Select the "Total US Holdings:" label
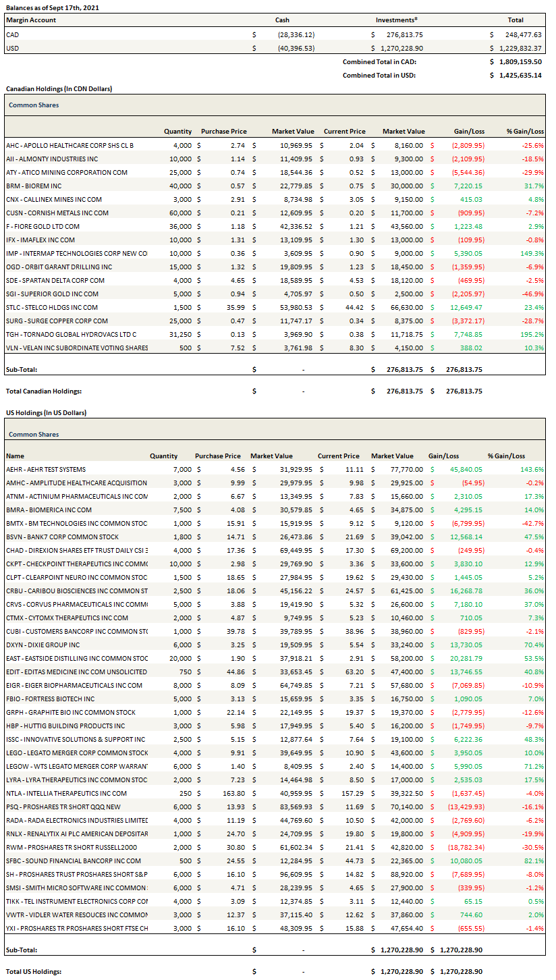This screenshot has width=556, height=980. (x=34, y=971)
